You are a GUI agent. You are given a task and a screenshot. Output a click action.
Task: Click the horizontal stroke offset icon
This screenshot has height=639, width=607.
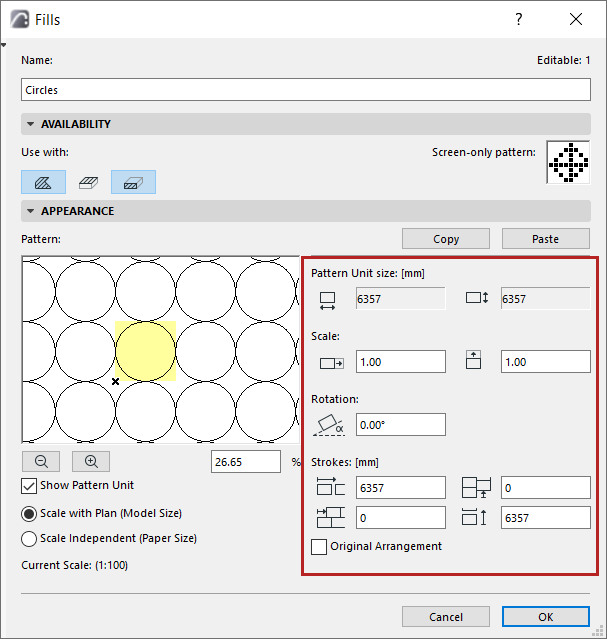331,518
